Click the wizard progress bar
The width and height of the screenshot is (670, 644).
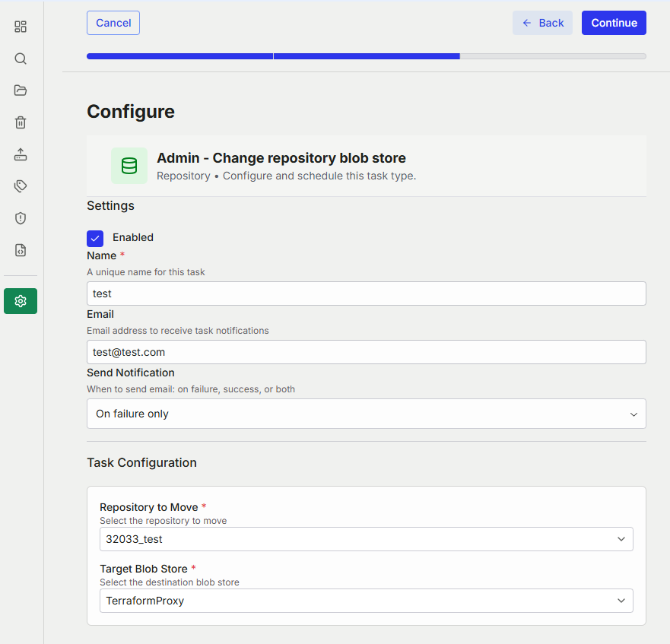(x=367, y=56)
